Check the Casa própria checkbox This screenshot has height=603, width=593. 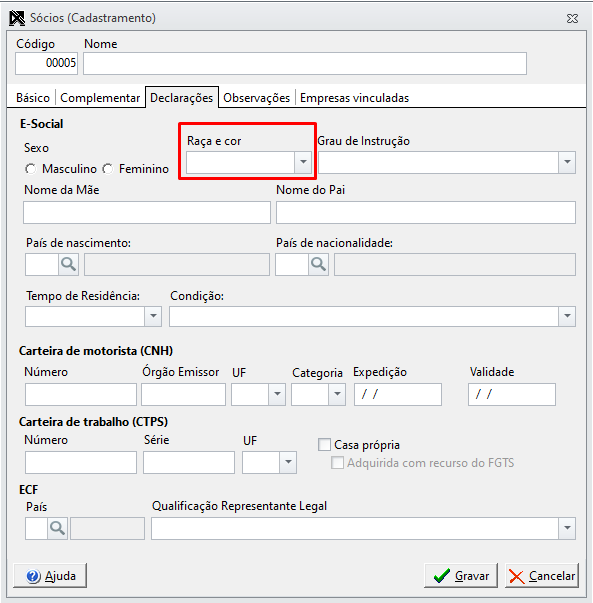[x=324, y=445]
